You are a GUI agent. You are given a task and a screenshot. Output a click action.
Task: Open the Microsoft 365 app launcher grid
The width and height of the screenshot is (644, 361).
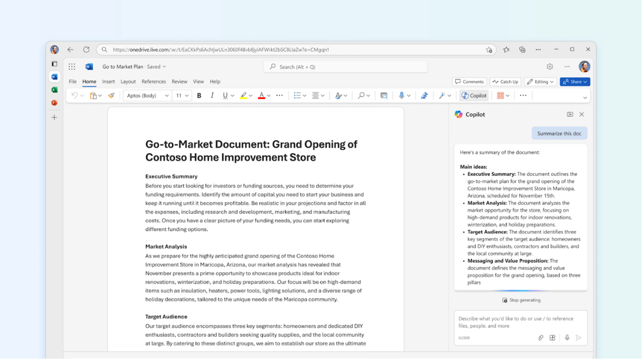pos(72,67)
